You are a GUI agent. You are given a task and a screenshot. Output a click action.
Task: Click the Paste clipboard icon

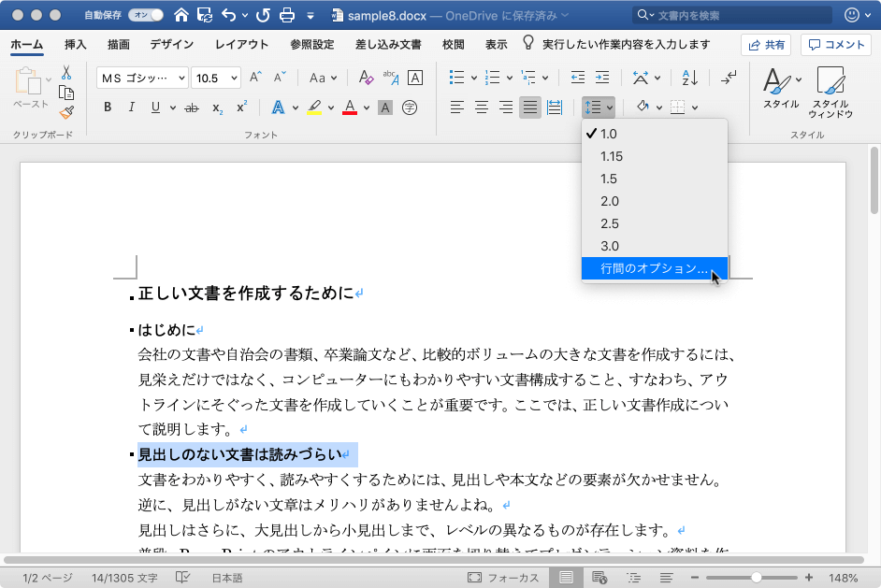click(x=28, y=81)
